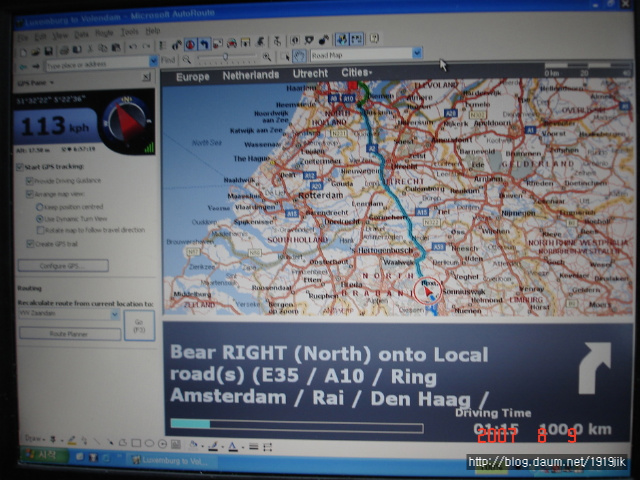This screenshot has height=480, width=640.
Task: Select the rectangle drawing tool
Action: [136, 443]
